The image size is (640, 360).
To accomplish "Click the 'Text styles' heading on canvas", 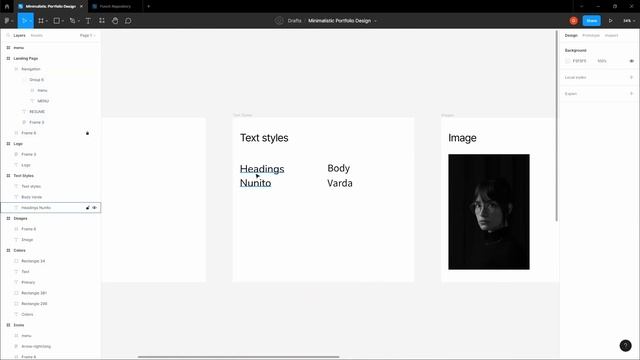I will 264,138.
